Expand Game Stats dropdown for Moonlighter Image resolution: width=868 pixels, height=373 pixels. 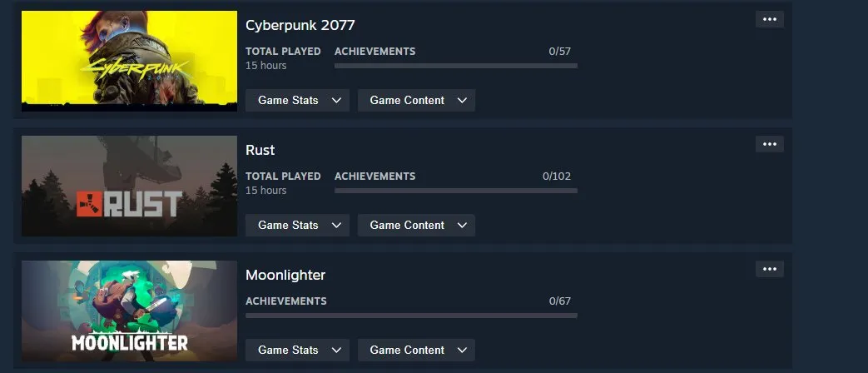297,351
